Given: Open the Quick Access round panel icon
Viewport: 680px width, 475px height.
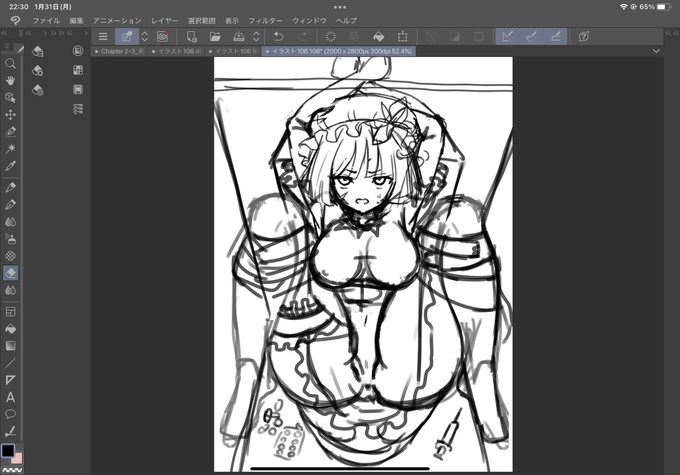Looking at the screenshot, I should pyautogui.click(x=78, y=51).
